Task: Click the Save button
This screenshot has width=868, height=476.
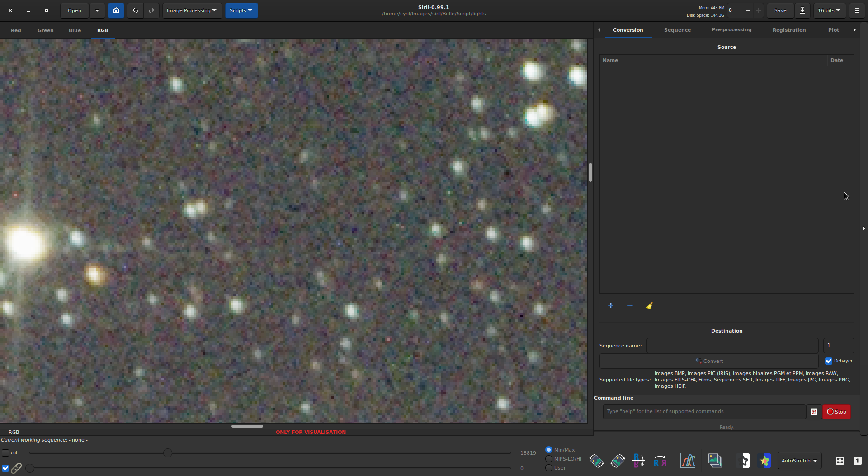Action: coord(780,10)
